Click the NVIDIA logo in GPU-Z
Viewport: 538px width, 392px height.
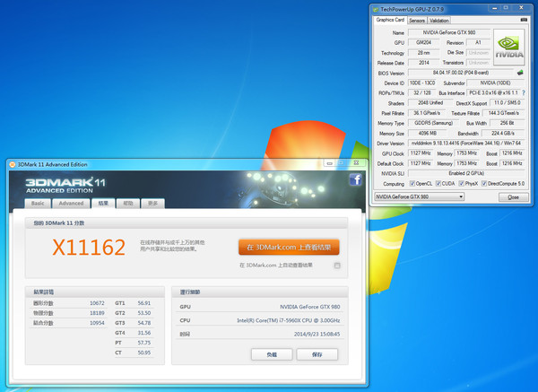508,48
